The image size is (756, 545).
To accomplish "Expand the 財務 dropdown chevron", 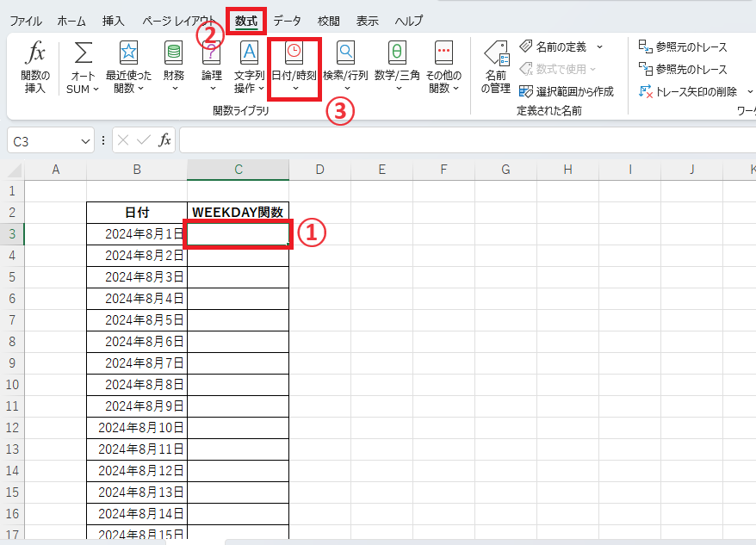I will [x=175, y=89].
